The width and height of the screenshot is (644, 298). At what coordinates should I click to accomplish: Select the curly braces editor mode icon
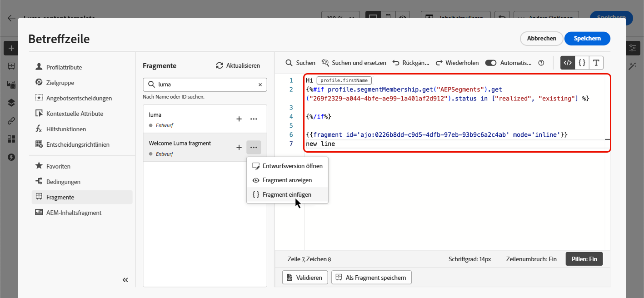pyautogui.click(x=582, y=63)
